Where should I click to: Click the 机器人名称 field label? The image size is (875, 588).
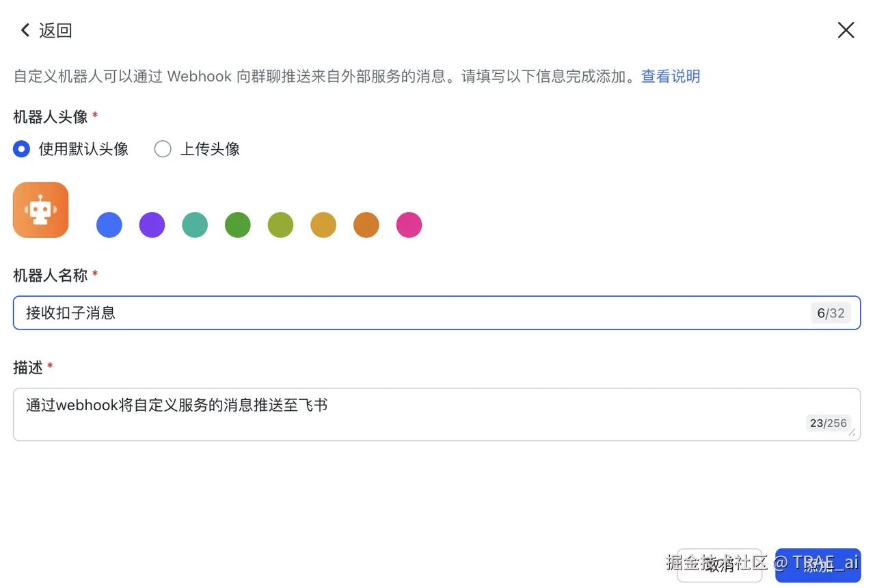[x=51, y=276]
